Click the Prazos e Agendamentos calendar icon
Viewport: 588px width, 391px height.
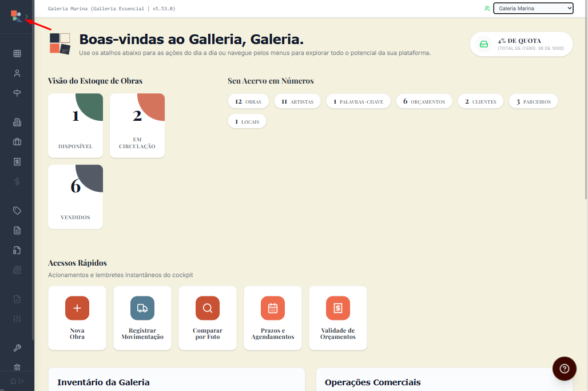pos(273,308)
